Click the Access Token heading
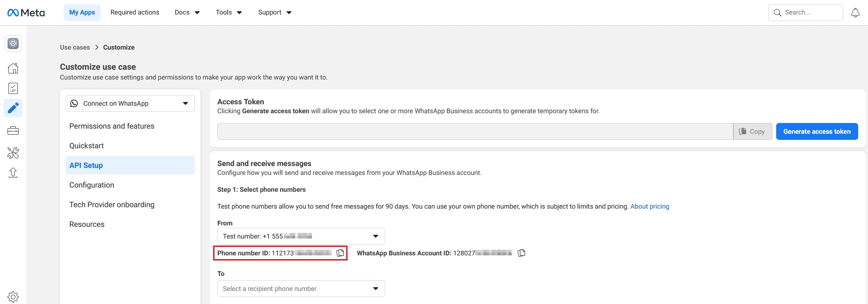868x304 pixels. (241, 101)
